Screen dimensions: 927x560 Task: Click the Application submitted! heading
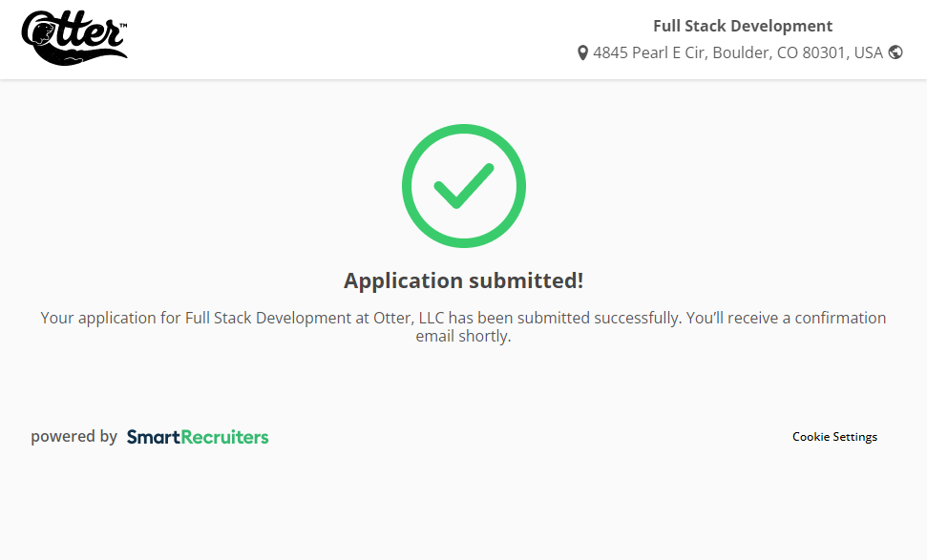[x=463, y=280]
